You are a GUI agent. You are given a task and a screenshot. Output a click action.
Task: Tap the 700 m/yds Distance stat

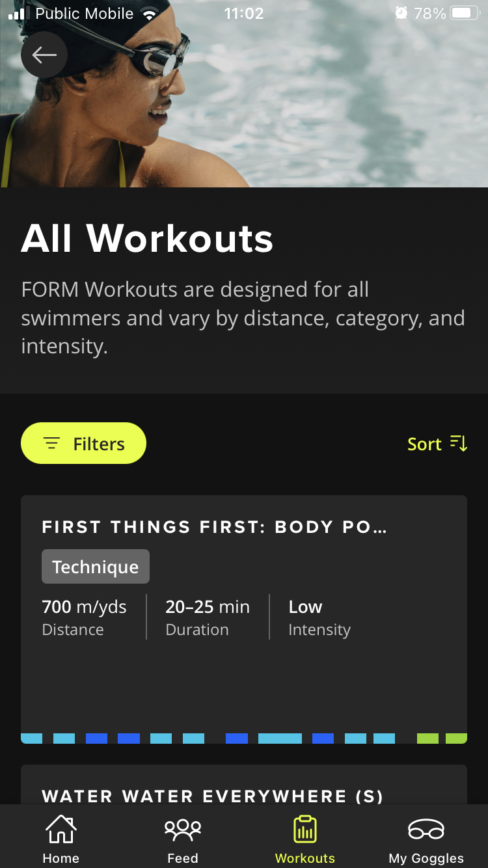[x=84, y=617]
